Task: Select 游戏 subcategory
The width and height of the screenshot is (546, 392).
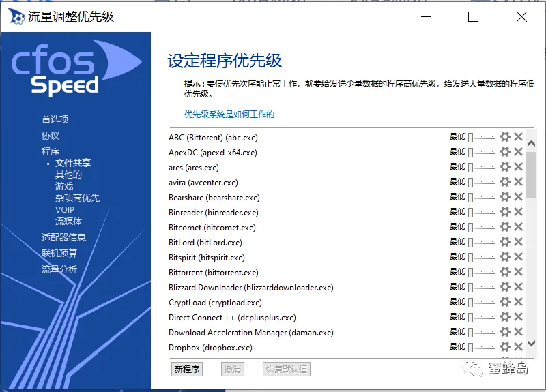Action: 64,186
